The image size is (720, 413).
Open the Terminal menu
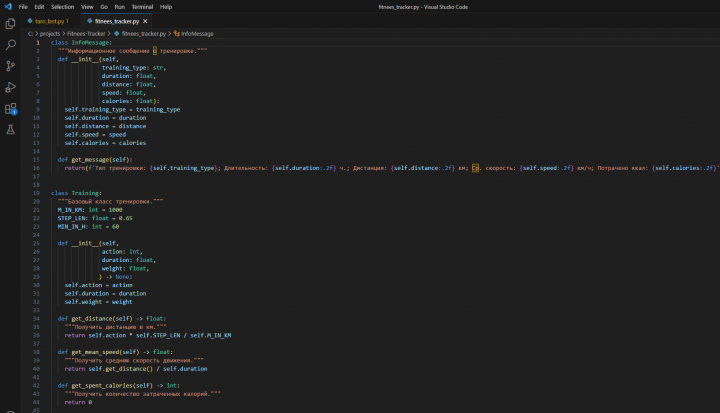coord(142,6)
